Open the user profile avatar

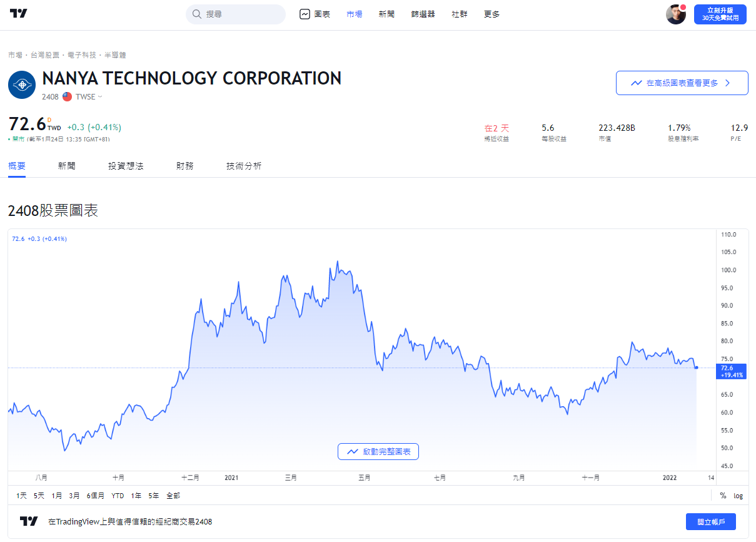(x=676, y=14)
